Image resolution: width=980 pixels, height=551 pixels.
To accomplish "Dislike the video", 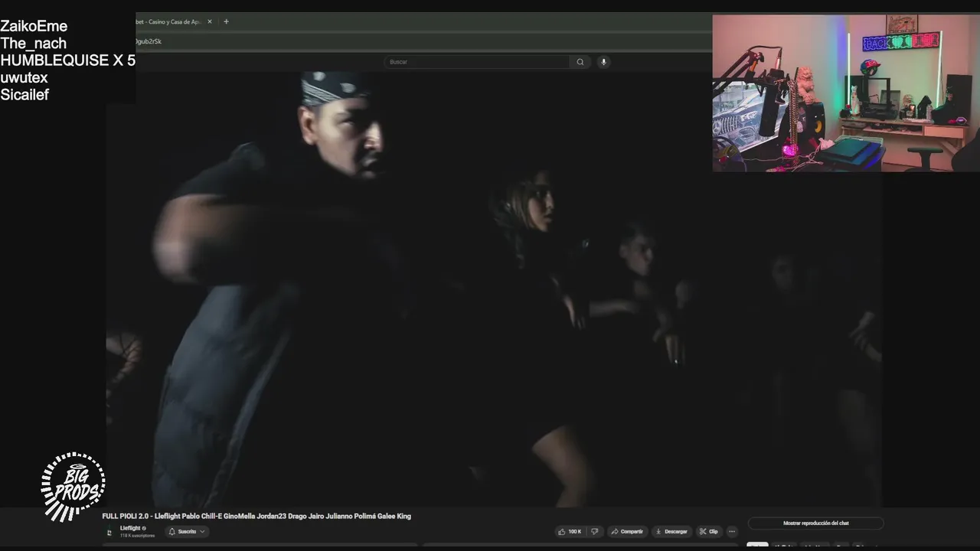I will pyautogui.click(x=594, y=531).
